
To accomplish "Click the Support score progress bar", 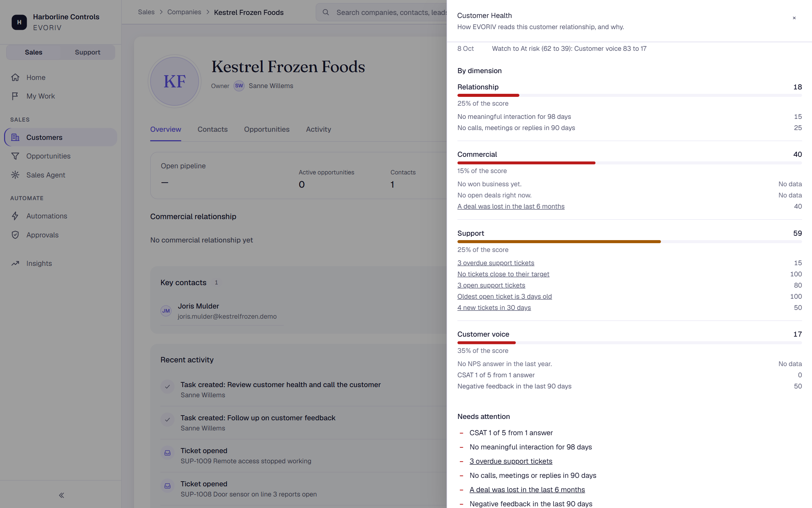I will (x=629, y=242).
